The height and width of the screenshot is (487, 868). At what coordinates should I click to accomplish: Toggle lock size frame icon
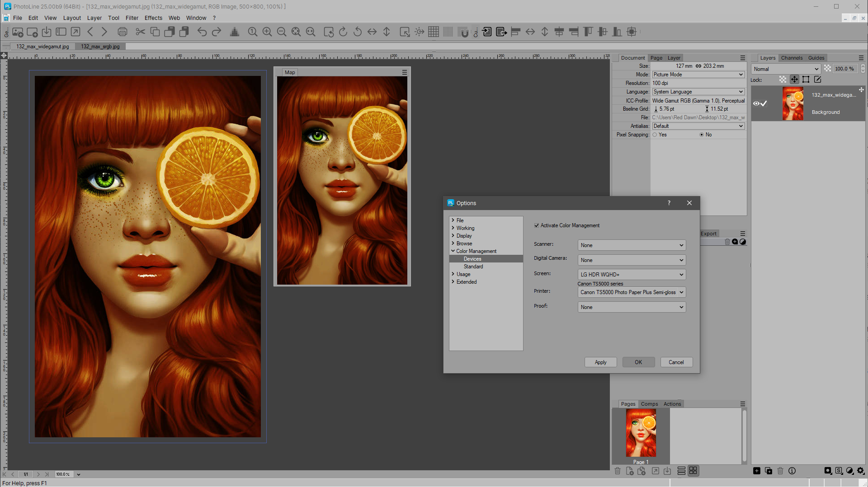[x=806, y=80]
